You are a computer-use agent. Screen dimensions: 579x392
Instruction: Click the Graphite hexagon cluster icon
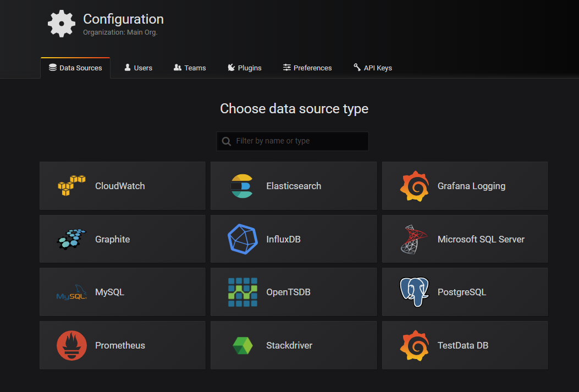click(71, 239)
